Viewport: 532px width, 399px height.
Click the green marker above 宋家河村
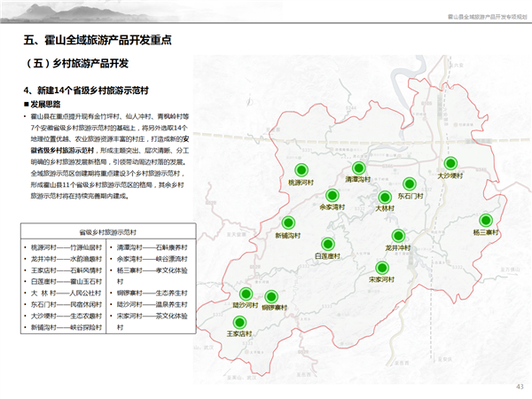coord(382,268)
